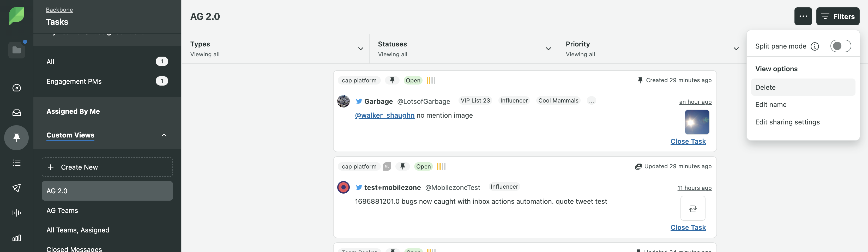Click the audio waveform listening icon

pos(16,213)
